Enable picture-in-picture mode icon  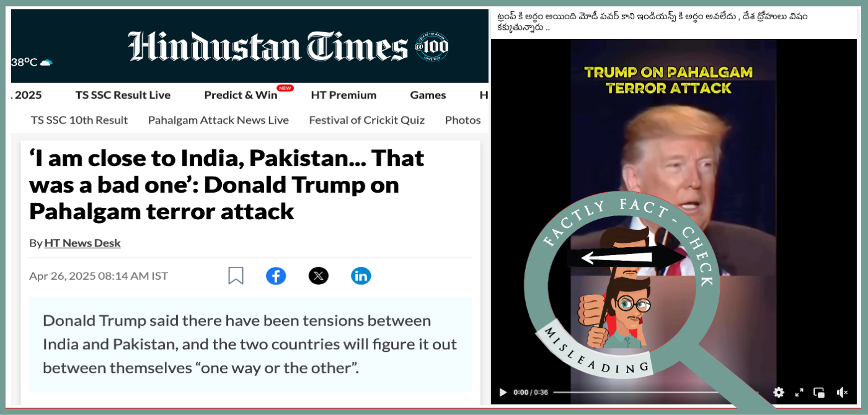(x=819, y=393)
